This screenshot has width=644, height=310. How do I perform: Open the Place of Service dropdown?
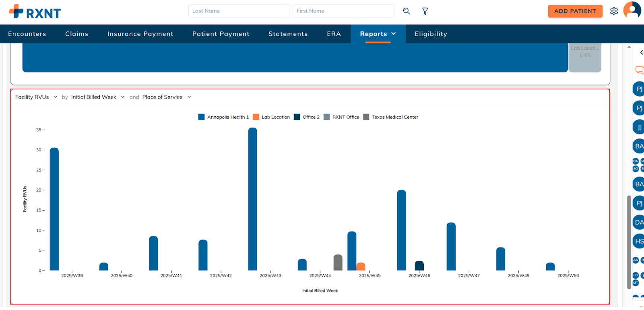coord(166,97)
